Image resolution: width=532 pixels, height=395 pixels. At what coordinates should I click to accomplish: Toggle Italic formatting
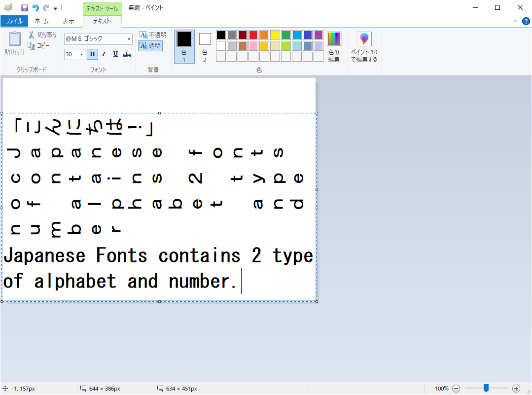[104, 54]
